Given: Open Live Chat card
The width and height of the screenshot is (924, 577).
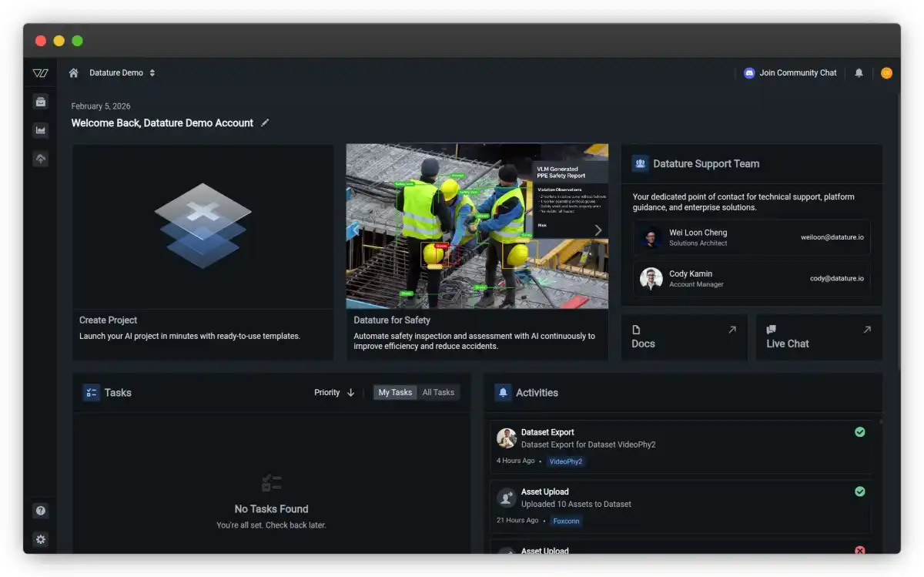Looking at the screenshot, I should [x=819, y=337].
